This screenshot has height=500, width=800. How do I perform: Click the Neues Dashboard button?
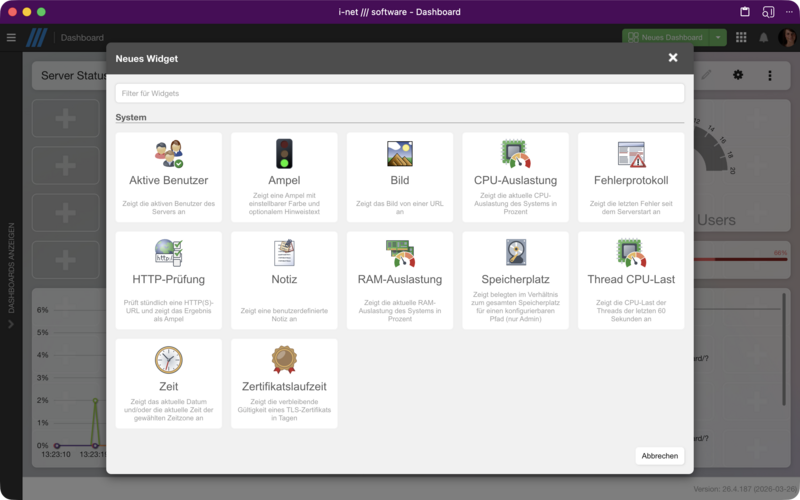point(666,37)
